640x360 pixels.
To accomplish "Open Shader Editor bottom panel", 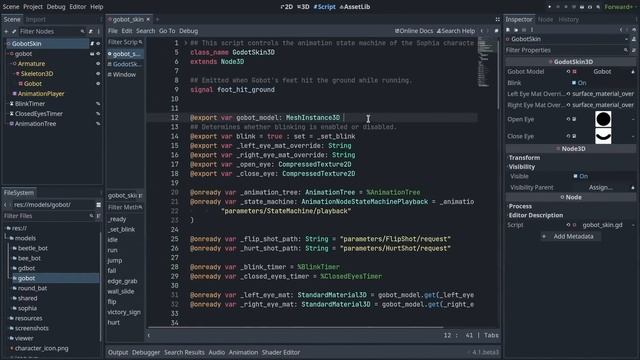I will pyautogui.click(x=281, y=353).
